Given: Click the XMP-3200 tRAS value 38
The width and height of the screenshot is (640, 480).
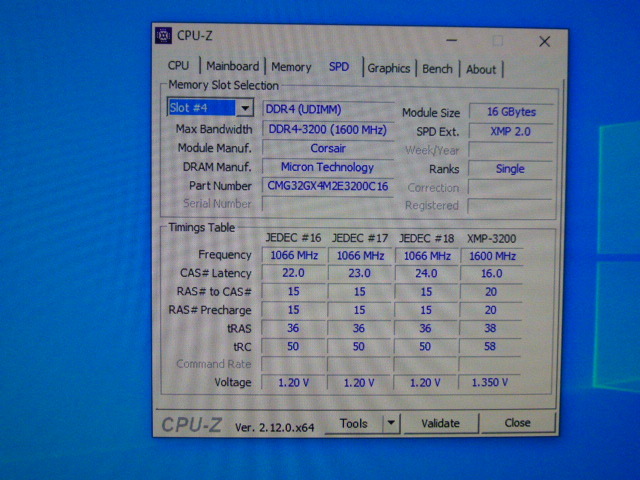Looking at the screenshot, I should click(490, 328).
